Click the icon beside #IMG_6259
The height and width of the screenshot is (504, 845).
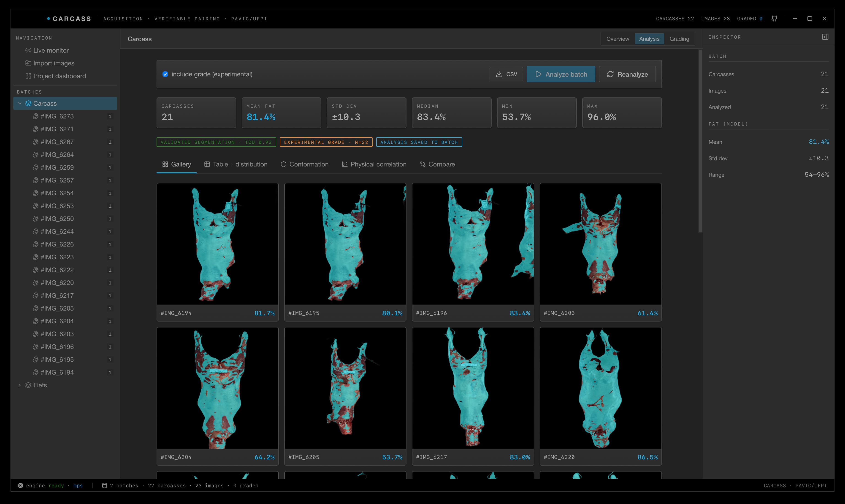[x=35, y=167]
